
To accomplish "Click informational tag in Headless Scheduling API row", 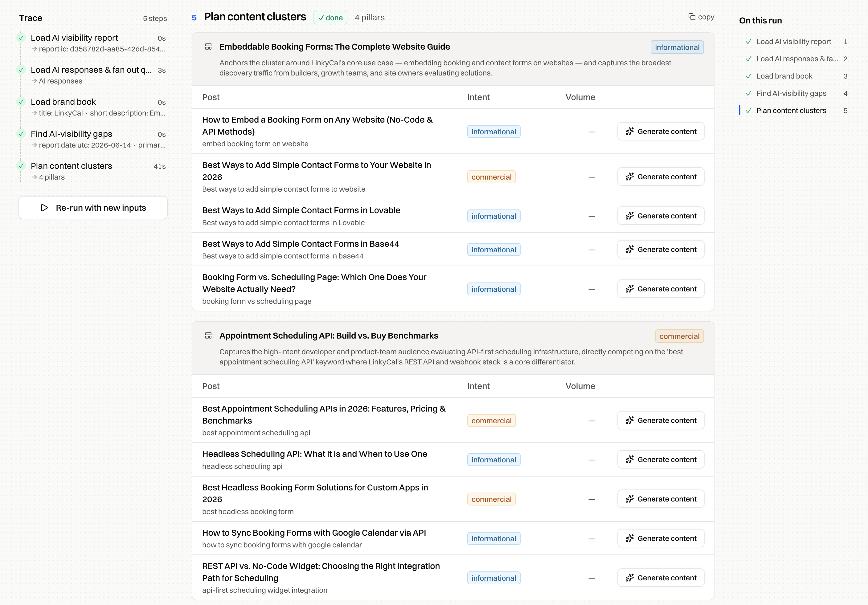I will pyautogui.click(x=493, y=460).
